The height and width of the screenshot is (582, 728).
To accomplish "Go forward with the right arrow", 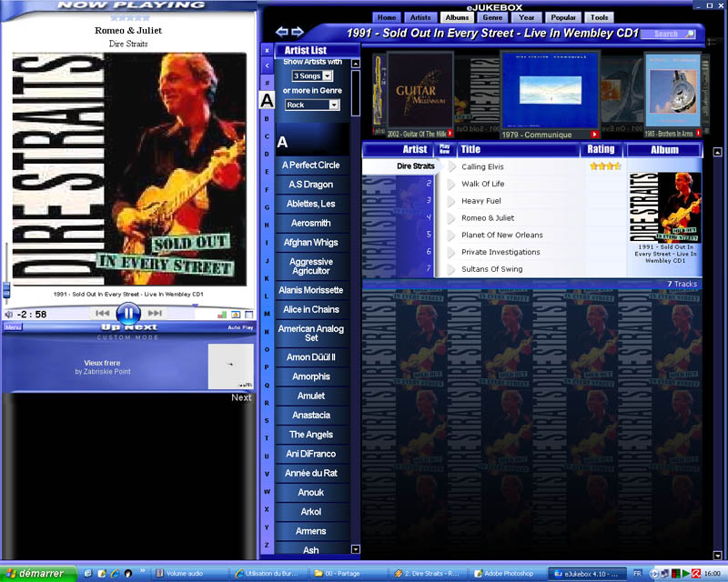I will pos(298,32).
